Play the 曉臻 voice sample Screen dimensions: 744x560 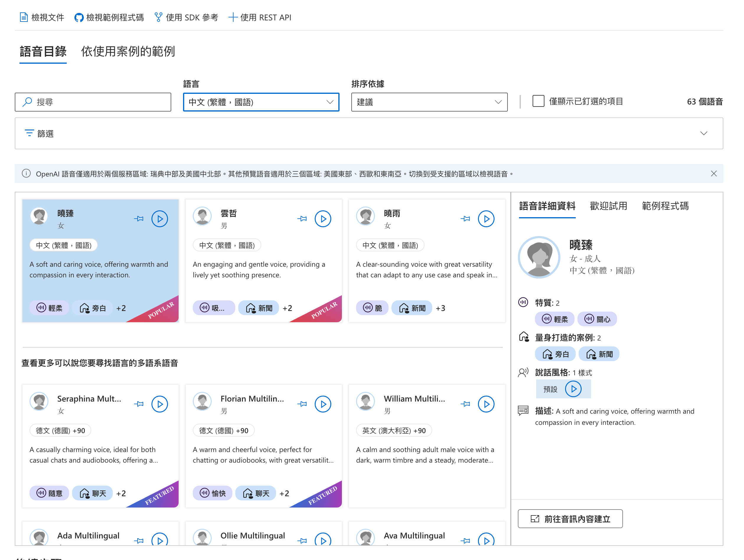click(x=159, y=219)
